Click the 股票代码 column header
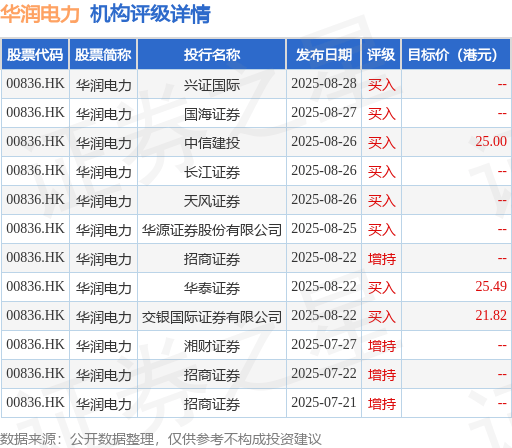512x448 pixels. point(35,54)
